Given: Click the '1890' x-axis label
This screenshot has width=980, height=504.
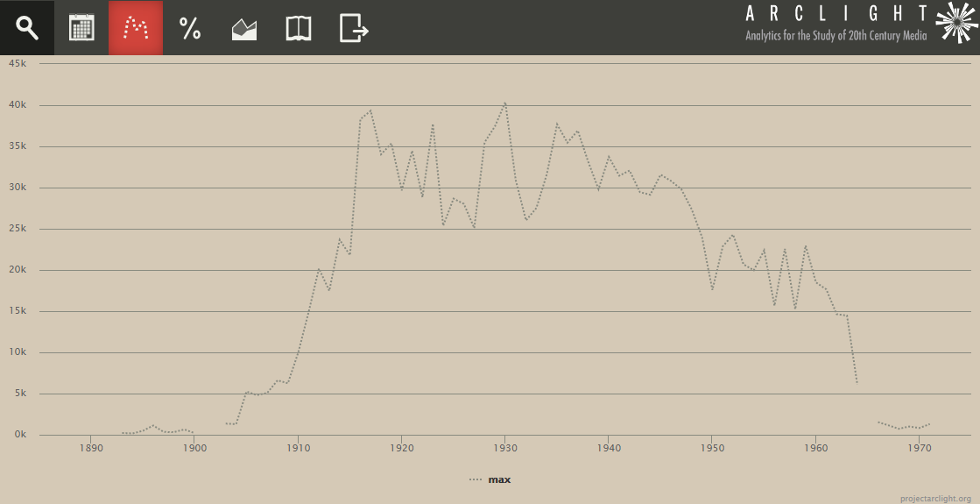Looking at the screenshot, I should tap(90, 449).
